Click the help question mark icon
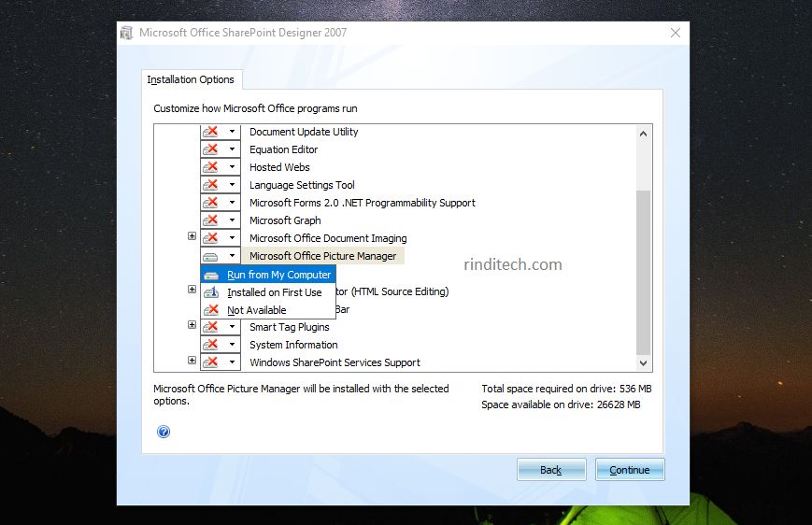Viewport: 812px width, 525px height. pos(164,432)
